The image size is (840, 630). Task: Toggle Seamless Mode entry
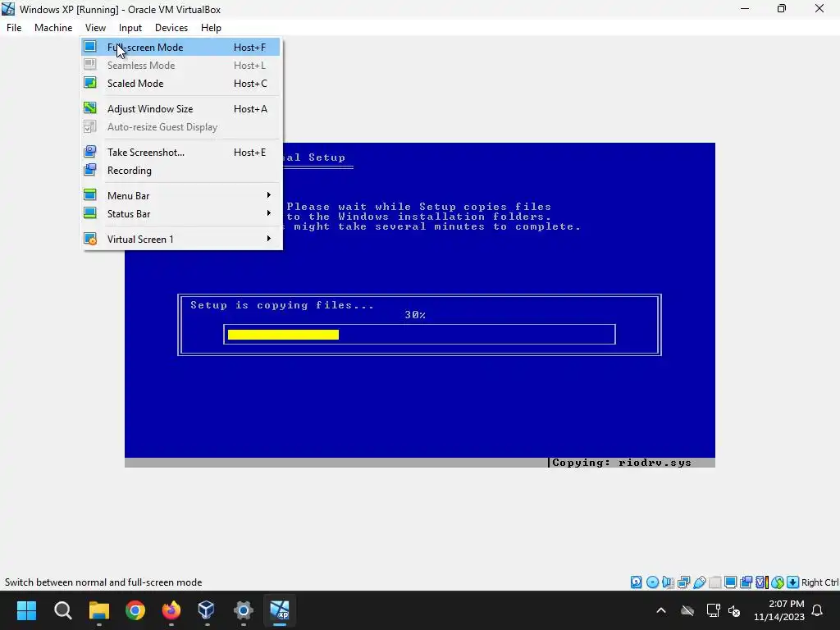pyautogui.click(x=180, y=66)
